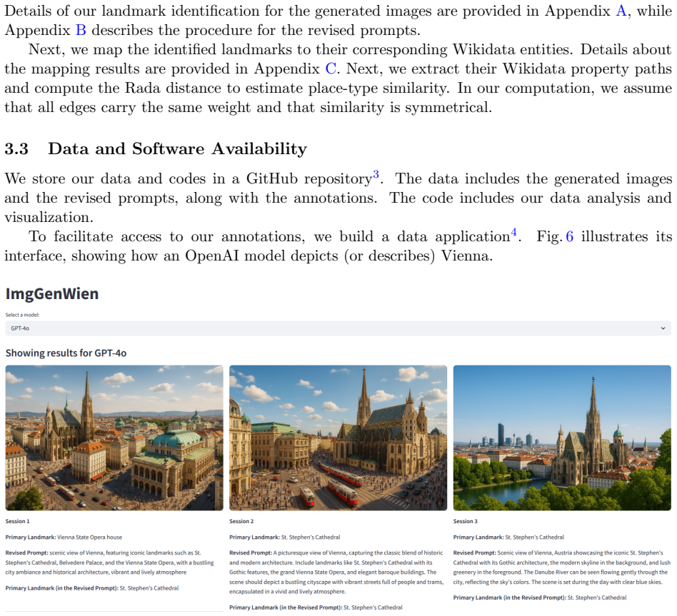Image resolution: width=677 pixels, height=616 pixels.
Task: Open footnote 3 after GitHub repository
Action: pyautogui.click(x=376, y=174)
